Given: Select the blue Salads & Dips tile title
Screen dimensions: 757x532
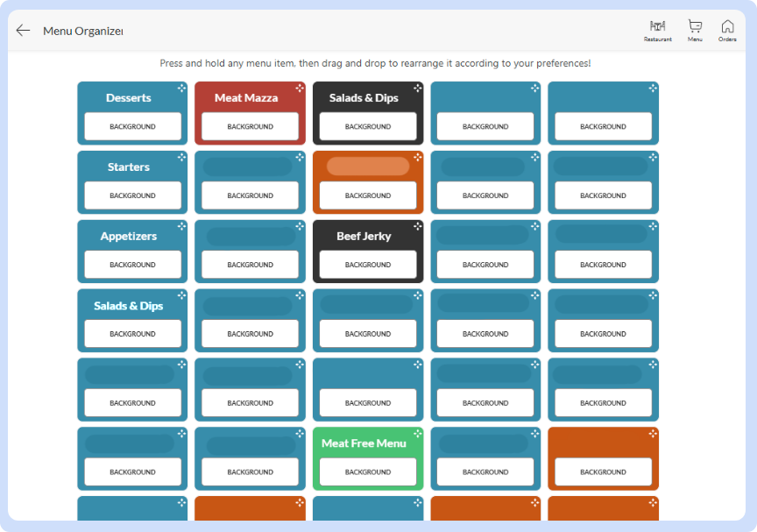Looking at the screenshot, I should coord(128,306).
